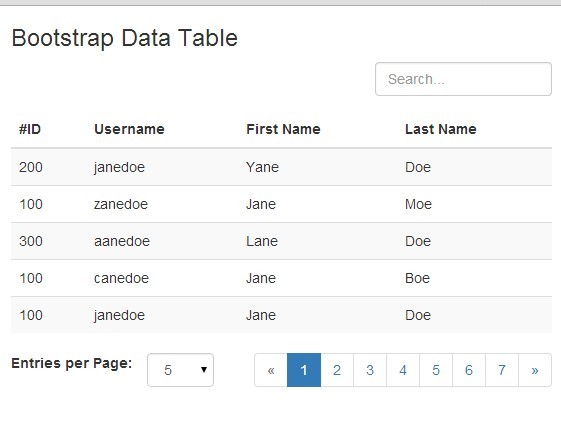The height and width of the screenshot is (427, 561).
Task: Click the ID 100 in the zanedoe row
Action: 31,204
